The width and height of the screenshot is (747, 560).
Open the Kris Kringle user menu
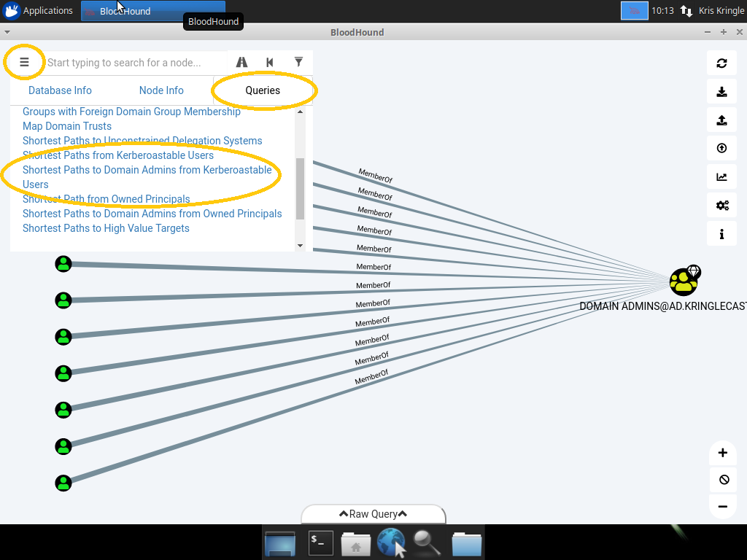point(721,10)
